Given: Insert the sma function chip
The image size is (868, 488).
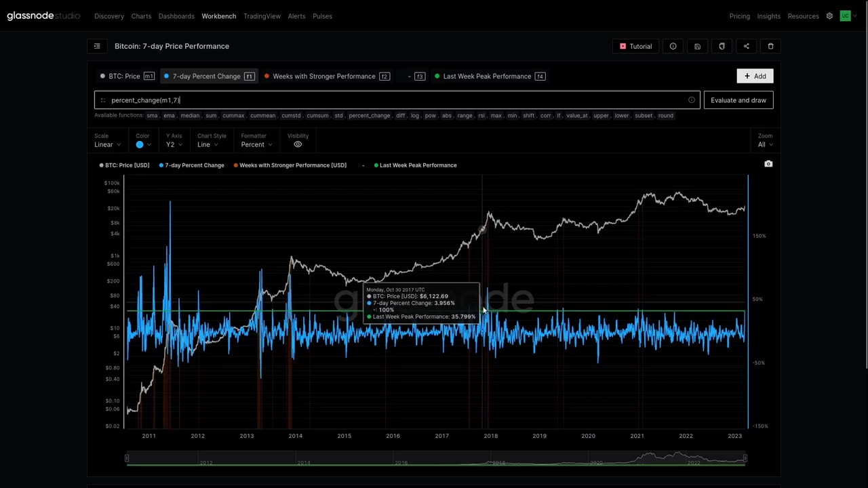Looking at the screenshot, I should [152, 116].
